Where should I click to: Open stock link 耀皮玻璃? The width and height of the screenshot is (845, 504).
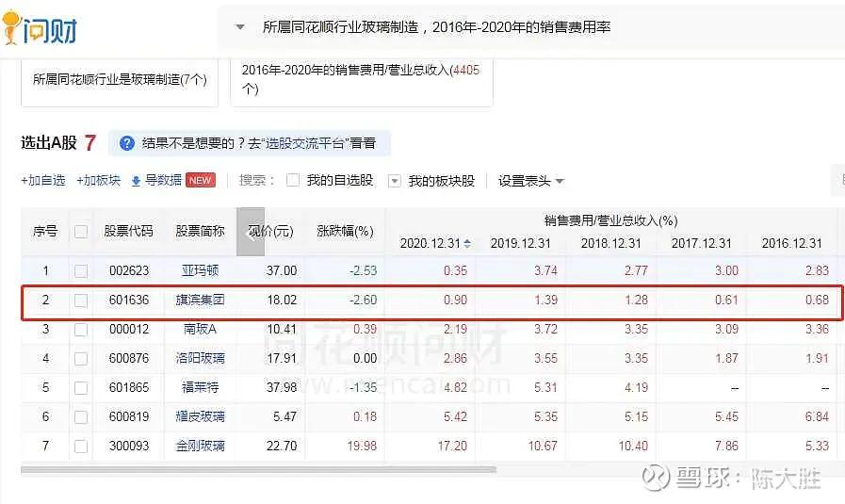click(x=200, y=416)
